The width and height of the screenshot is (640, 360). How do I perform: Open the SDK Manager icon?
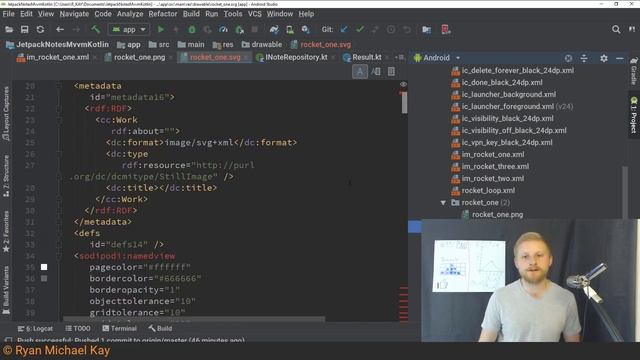(305, 29)
